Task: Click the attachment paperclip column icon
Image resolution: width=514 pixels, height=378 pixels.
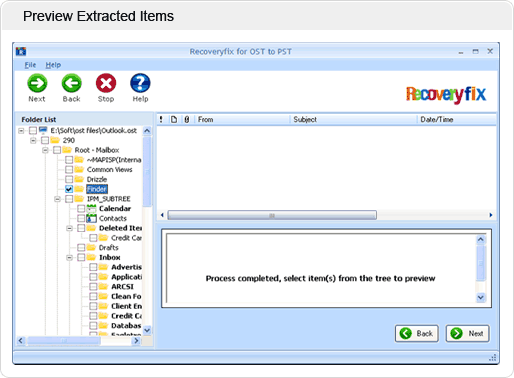Action: (187, 119)
